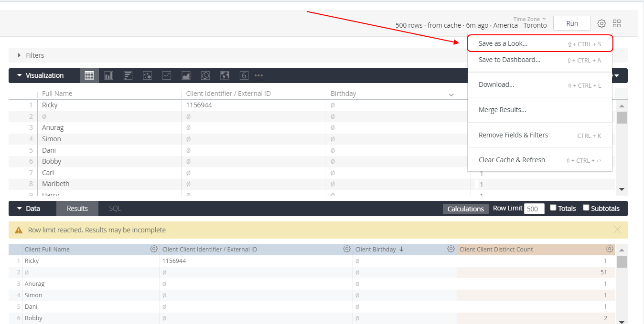The width and height of the screenshot is (644, 324).
Task: Check the Subtotals checkbox
Action: pyautogui.click(x=586, y=208)
